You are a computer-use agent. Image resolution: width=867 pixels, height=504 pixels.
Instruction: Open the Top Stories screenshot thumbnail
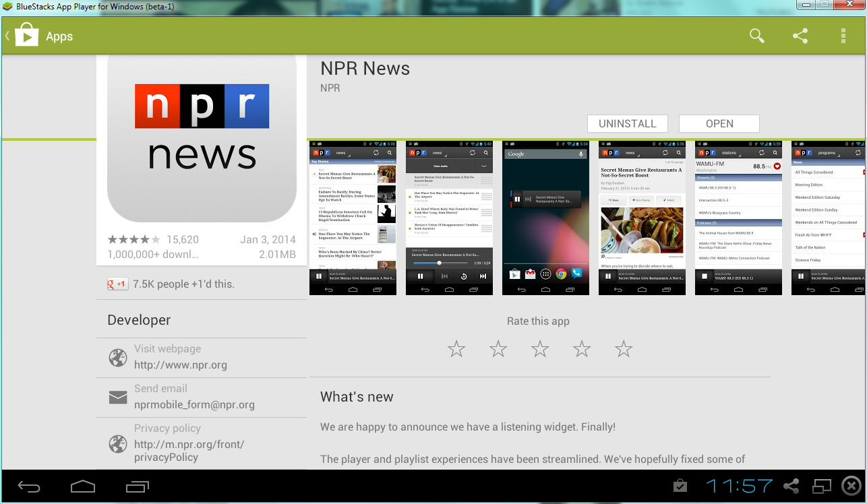click(x=353, y=218)
